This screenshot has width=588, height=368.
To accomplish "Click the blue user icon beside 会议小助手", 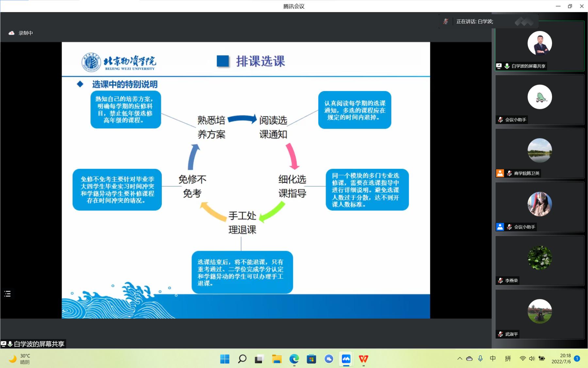I will pos(500,227).
